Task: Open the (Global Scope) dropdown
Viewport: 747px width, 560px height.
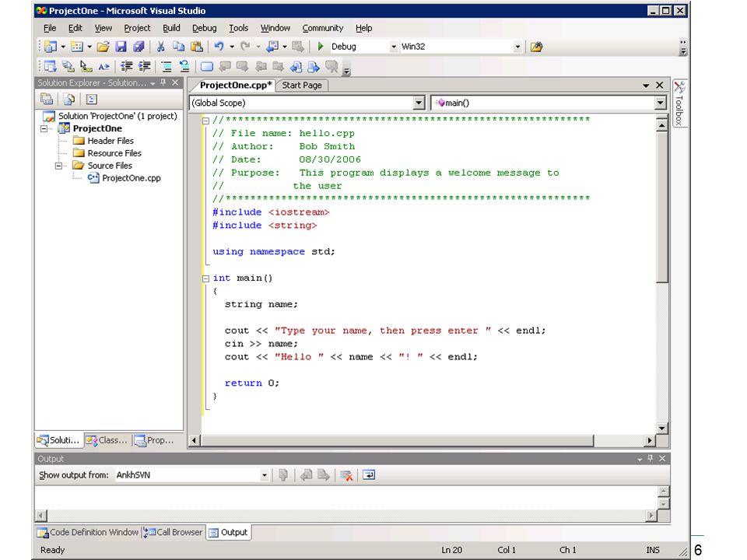Action: 419,103
